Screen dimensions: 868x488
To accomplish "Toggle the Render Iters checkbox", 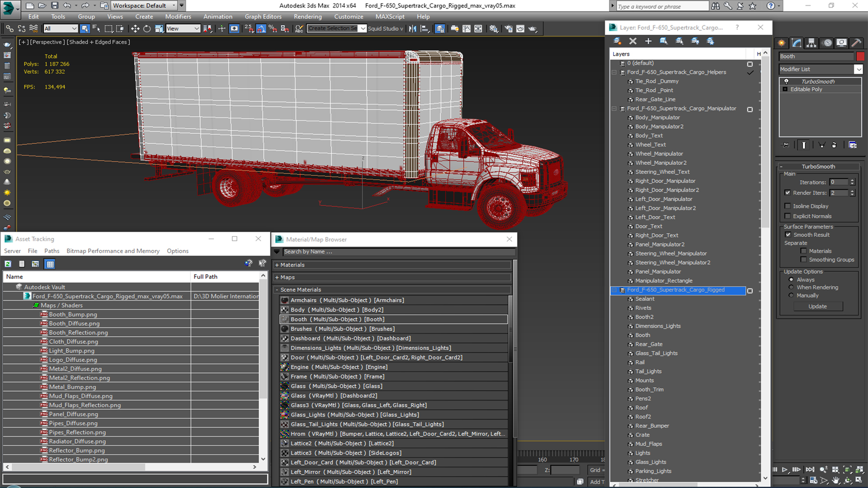I will pos(788,192).
